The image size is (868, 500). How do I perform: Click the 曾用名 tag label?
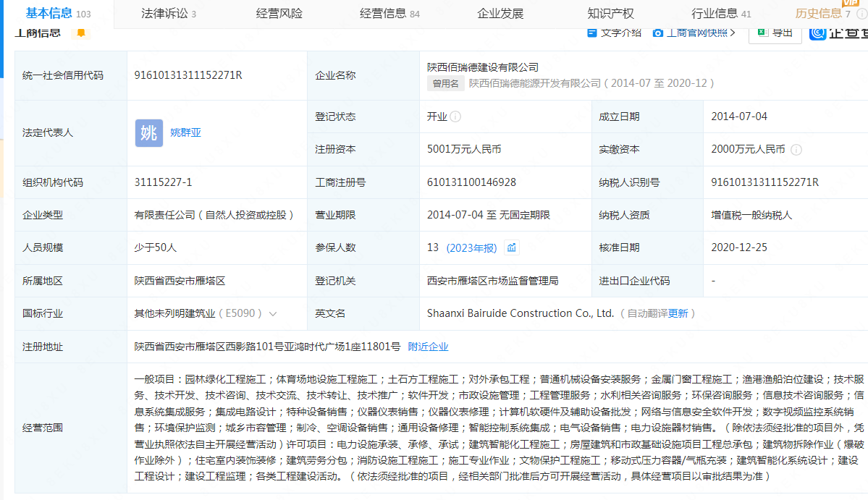445,84
